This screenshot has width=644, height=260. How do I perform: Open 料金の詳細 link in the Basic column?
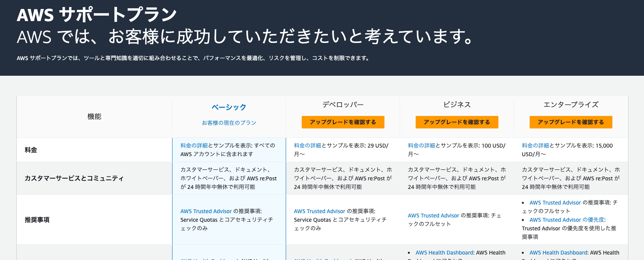pyautogui.click(x=194, y=145)
